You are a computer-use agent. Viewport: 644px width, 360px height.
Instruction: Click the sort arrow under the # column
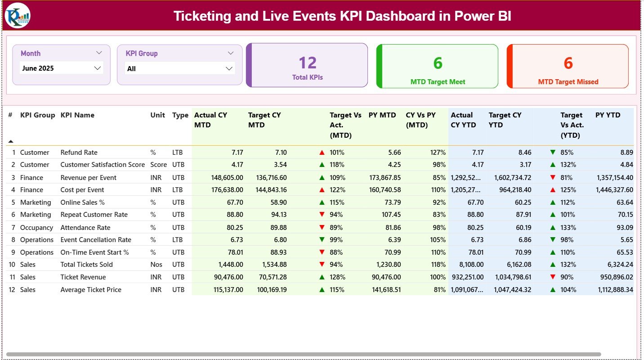11,141
